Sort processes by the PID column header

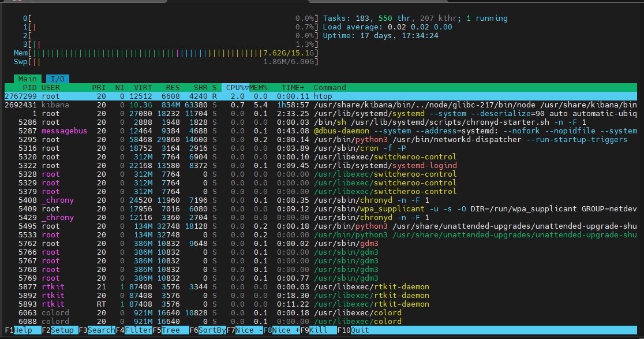(x=29, y=88)
